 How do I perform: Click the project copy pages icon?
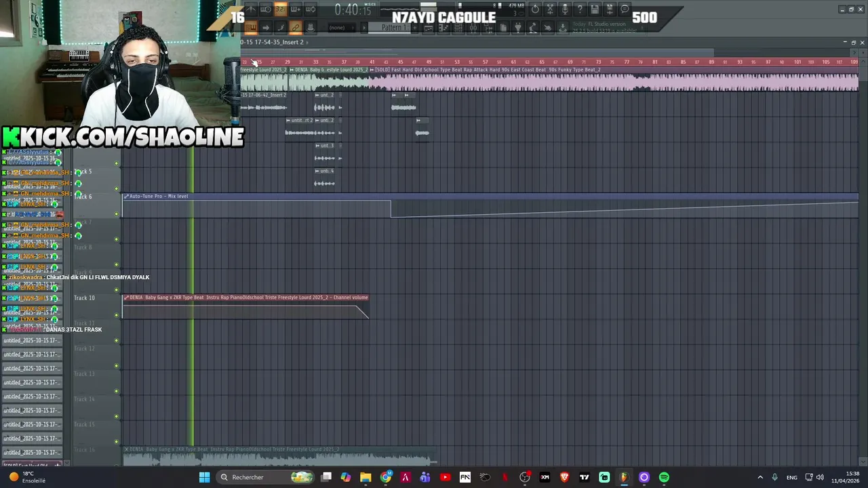click(503, 28)
